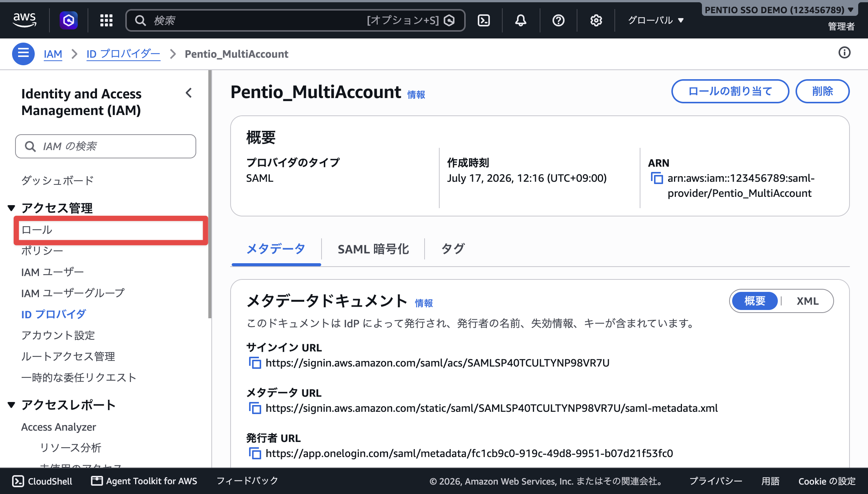Open ID プロバイダ in the sidebar
Image resolution: width=868 pixels, height=494 pixels.
point(54,314)
